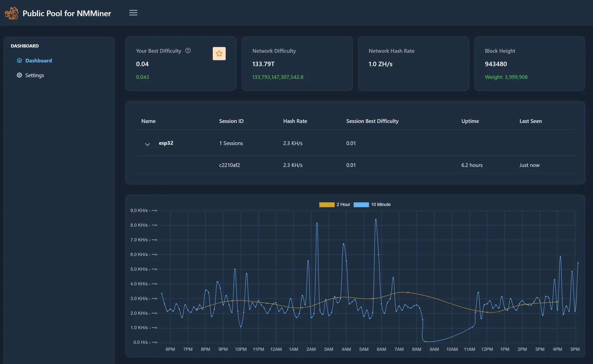Toggle the 10 Minute series legend
Image resolution: width=593 pixels, height=364 pixels.
381,205
